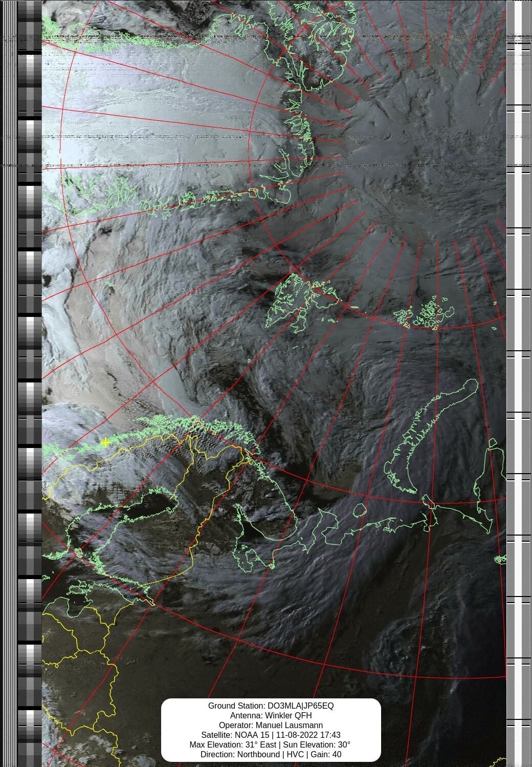The height and width of the screenshot is (767, 532).
Task: Click the 'Antenna: Winkler QFH' text line
Action: [271, 715]
